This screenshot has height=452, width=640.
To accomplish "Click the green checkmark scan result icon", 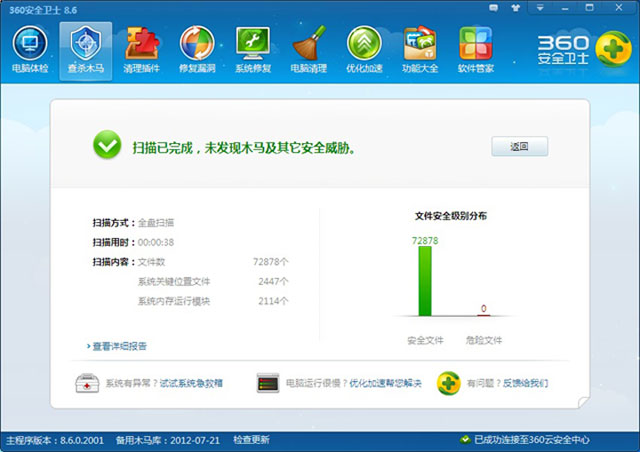I will pos(107,145).
